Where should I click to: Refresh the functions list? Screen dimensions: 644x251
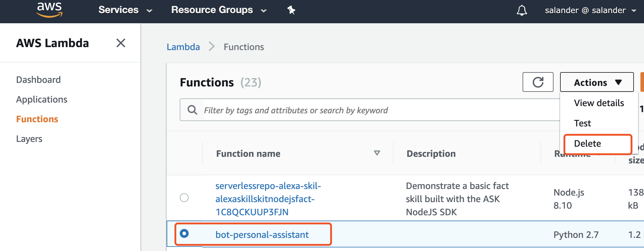538,82
